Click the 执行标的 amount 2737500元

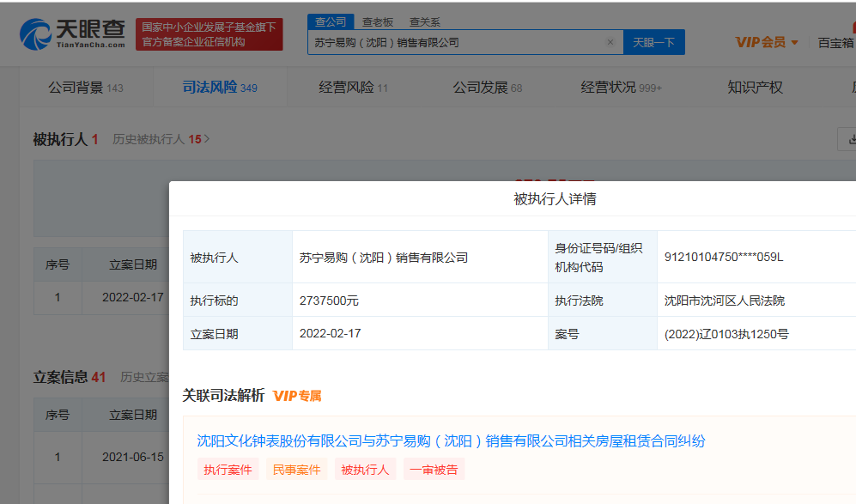point(329,301)
